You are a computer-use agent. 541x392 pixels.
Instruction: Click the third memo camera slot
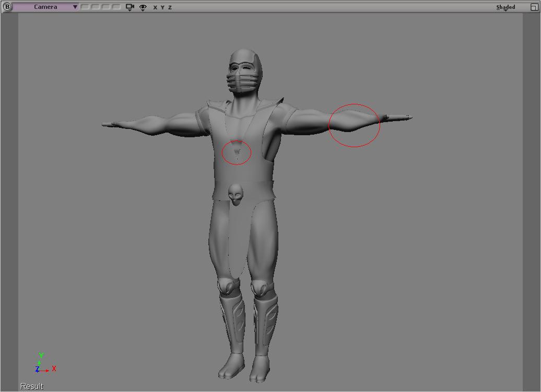[106, 7]
